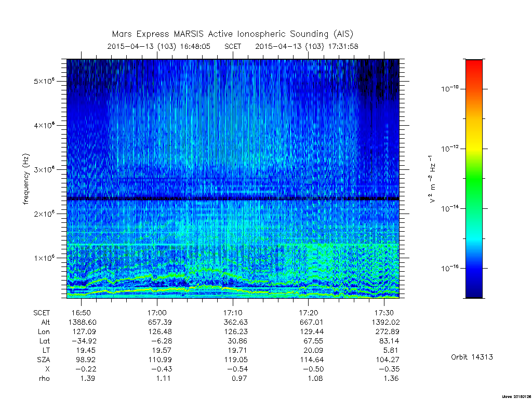Click the SCET label in the header
The image size is (532, 399).
click(233, 46)
